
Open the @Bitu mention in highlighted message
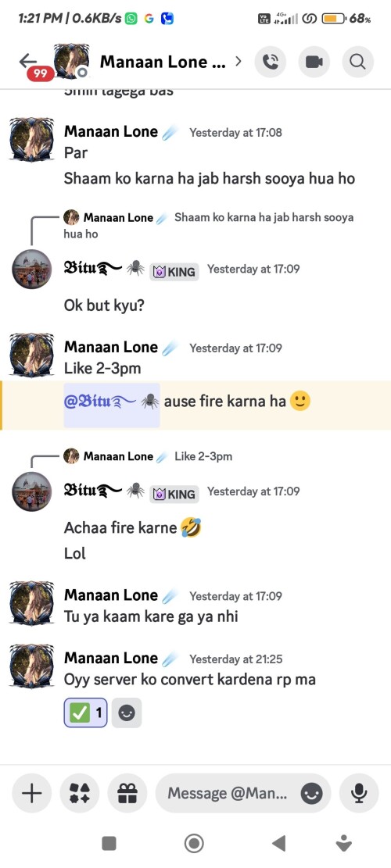pyautogui.click(x=112, y=402)
